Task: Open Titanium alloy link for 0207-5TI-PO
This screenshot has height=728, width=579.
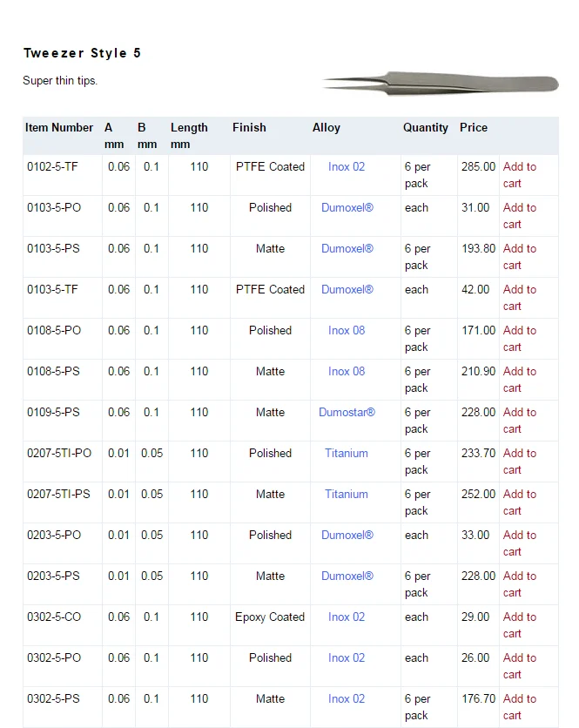Action: coord(347,454)
